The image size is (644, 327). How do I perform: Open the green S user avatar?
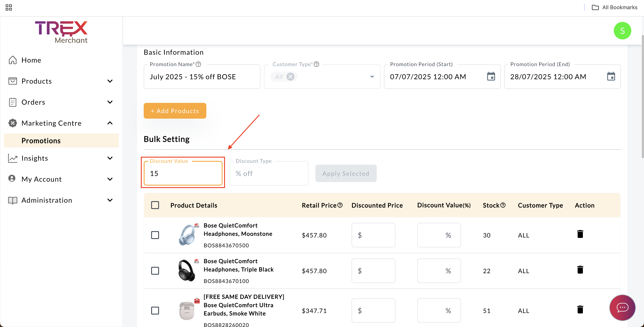pos(622,31)
